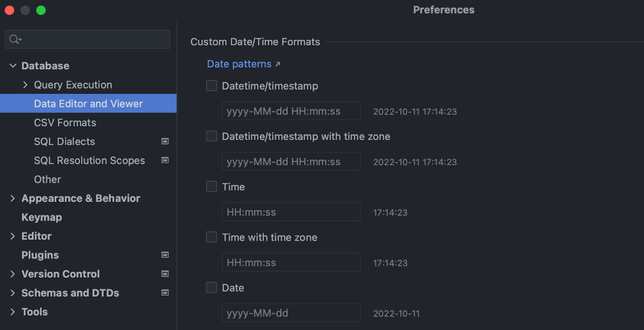This screenshot has width=644, height=330.
Task: Click project-level icon beside SQL Resolution Scopes
Action: point(165,160)
